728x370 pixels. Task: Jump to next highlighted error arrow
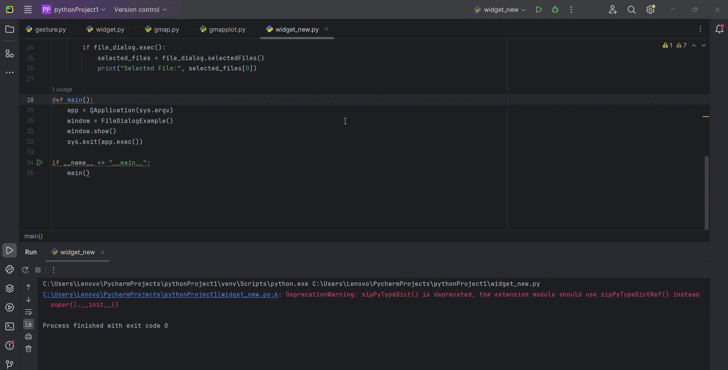pos(703,45)
